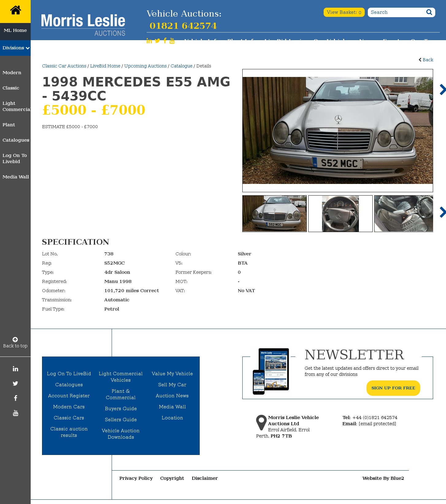Screen dimensions: 446x504
Task: Open Classic auction results link
Action: coord(69,432)
